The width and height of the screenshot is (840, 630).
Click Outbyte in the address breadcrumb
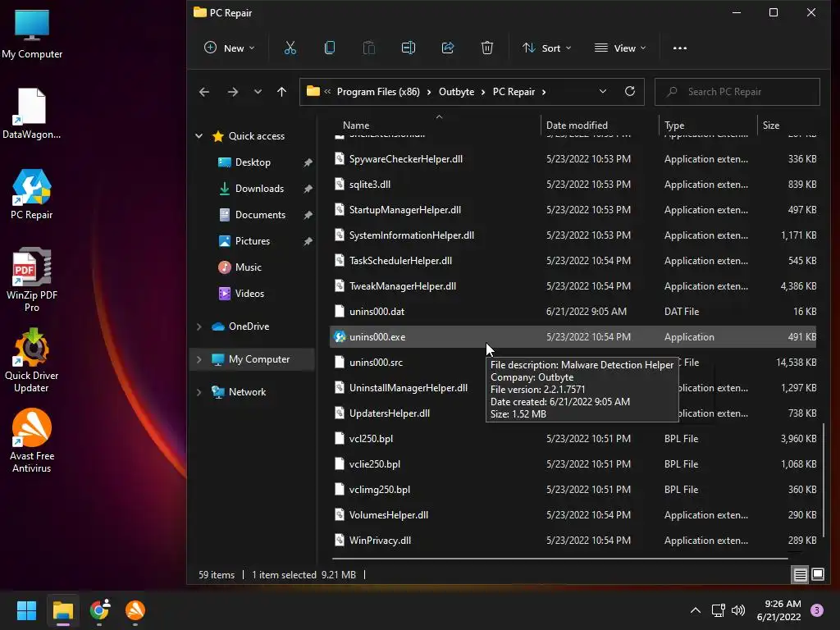click(x=456, y=92)
